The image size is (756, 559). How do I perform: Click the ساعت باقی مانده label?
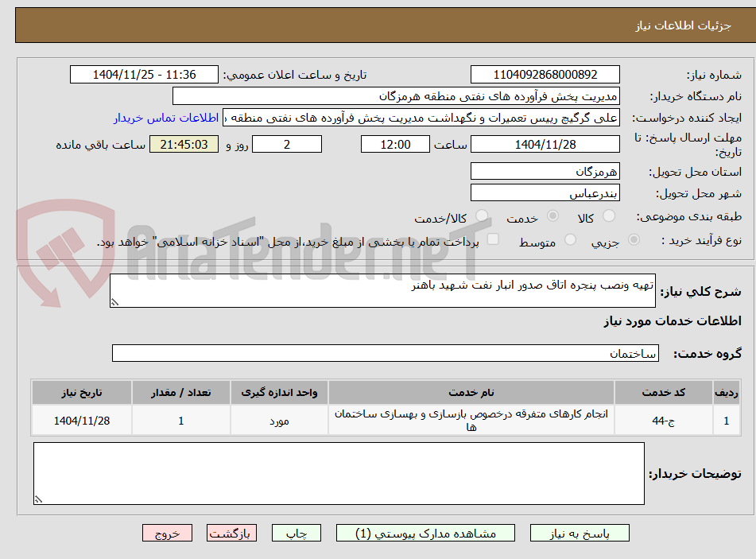click(100, 145)
